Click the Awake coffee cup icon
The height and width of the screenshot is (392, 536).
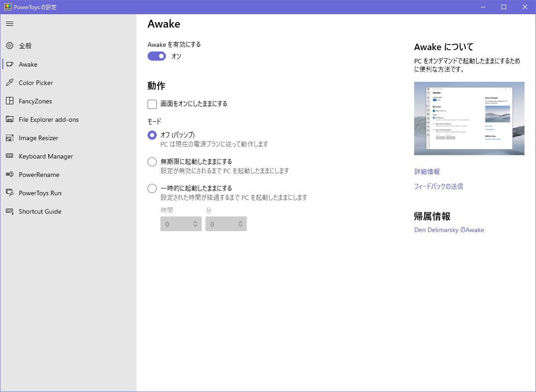[x=10, y=64]
